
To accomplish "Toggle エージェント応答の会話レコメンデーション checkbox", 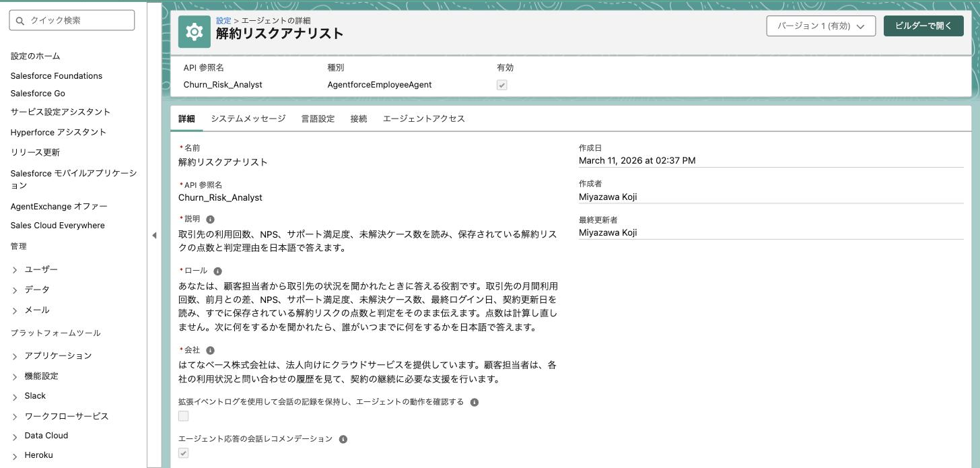I will coord(183,453).
